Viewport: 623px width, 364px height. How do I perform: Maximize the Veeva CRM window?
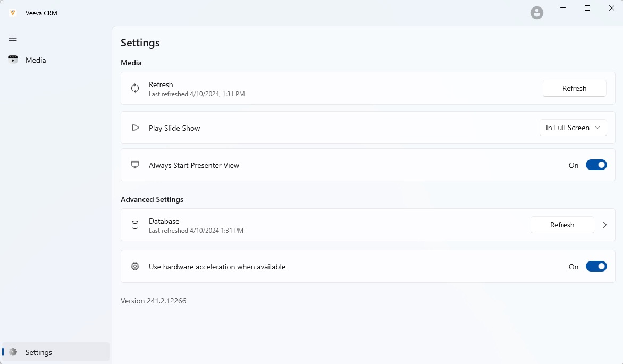(587, 8)
